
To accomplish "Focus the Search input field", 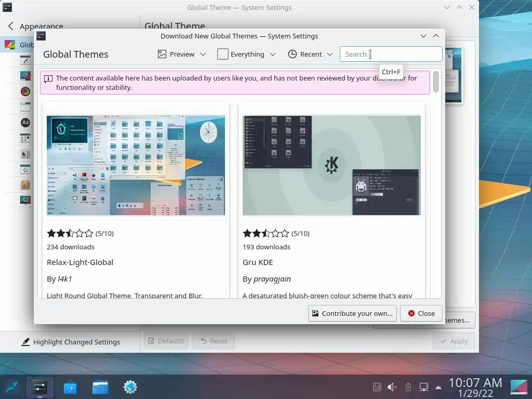I will pos(391,54).
